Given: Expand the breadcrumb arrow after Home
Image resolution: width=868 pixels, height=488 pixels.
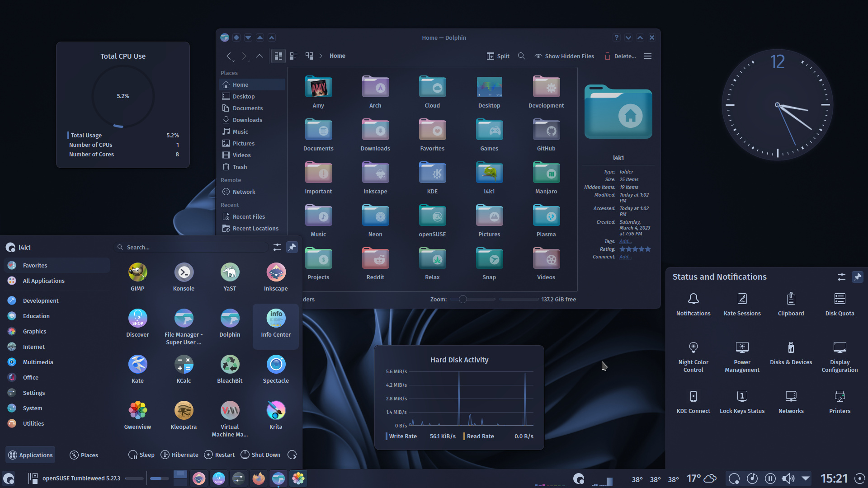Looking at the screenshot, I should 321,56.
